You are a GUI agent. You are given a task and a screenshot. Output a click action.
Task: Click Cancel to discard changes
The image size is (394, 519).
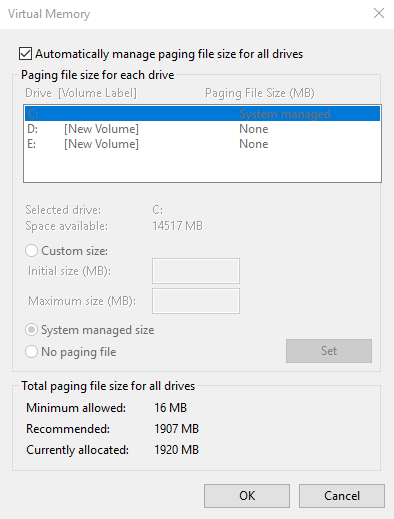pyautogui.click(x=342, y=496)
